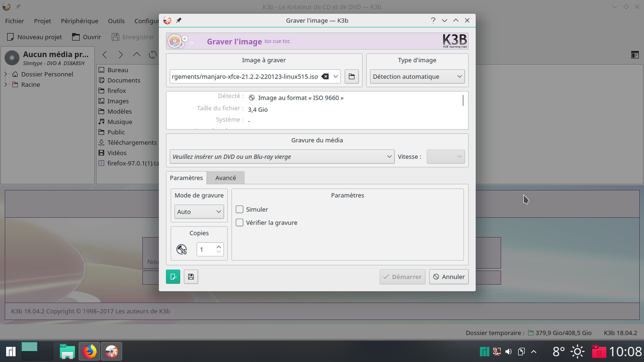Click Ouvrir in K3b toolbar
The image size is (644, 362).
point(87,37)
